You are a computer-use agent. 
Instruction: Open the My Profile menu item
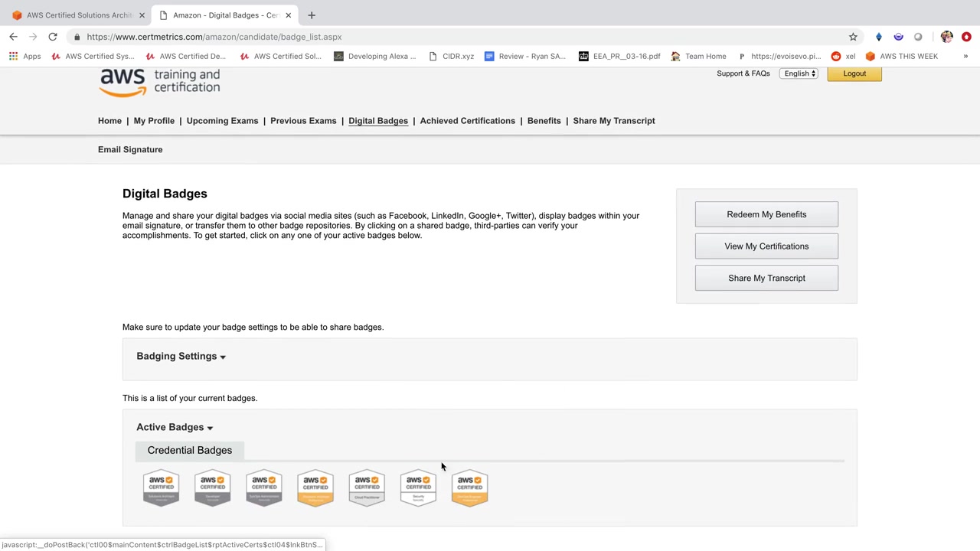(x=154, y=121)
